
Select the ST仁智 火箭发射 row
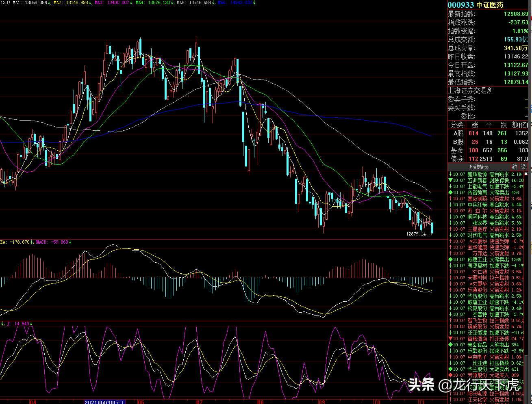(486, 272)
